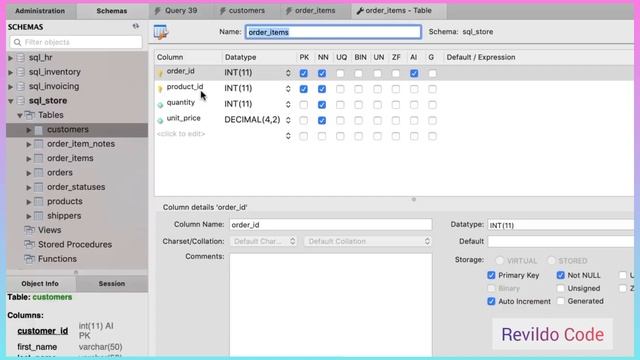This screenshot has width=640, height=360.
Task: Click the customers table icon
Action: [38, 130]
